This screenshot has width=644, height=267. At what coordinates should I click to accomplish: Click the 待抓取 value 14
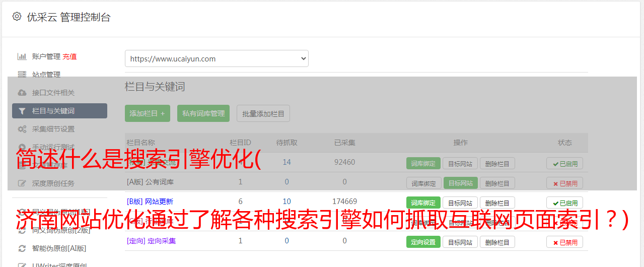[x=287, y=162]
